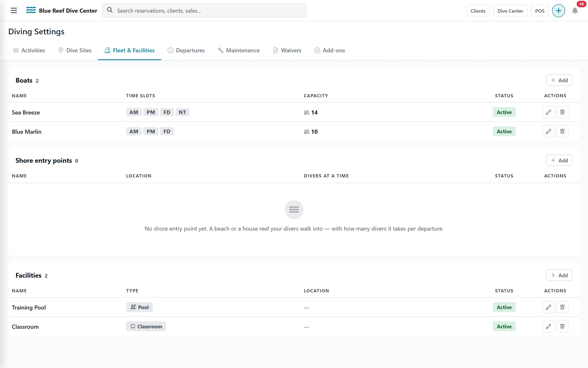Edit the Sea Breeze boat
This screenshot has height=368, width=588.
(x=548, y=112)
